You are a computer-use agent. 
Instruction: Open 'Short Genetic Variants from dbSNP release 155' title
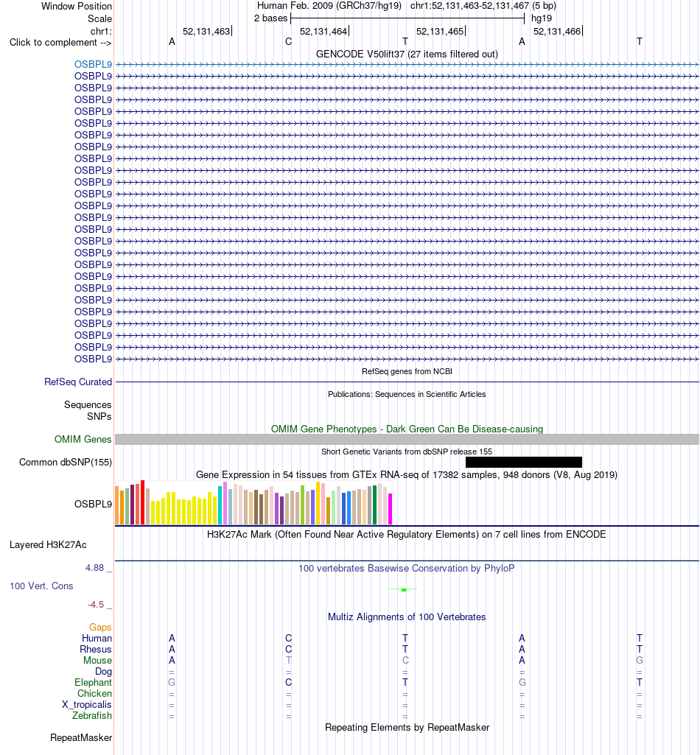tap(407, 452)
